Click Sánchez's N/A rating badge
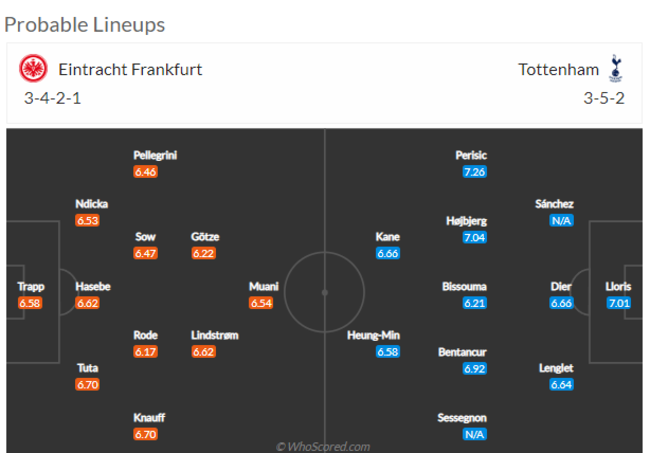 pyautogui.click(x=561, y=221)
